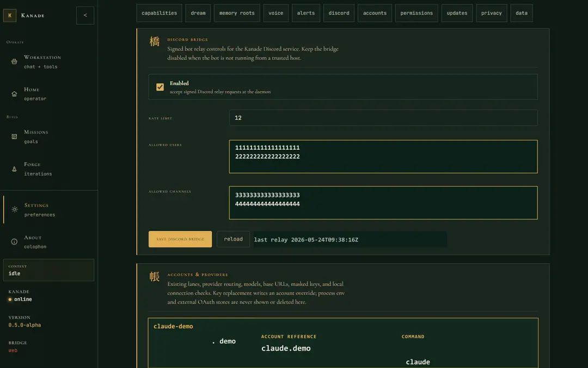Click the context idle status box

[x=49, y=270]
